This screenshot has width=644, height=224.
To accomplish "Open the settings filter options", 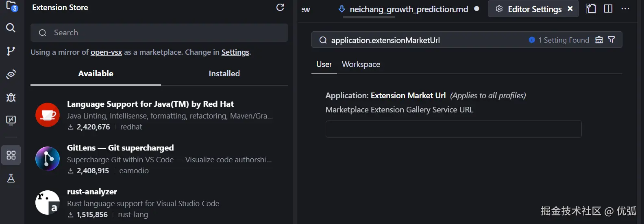I will 611,40.
